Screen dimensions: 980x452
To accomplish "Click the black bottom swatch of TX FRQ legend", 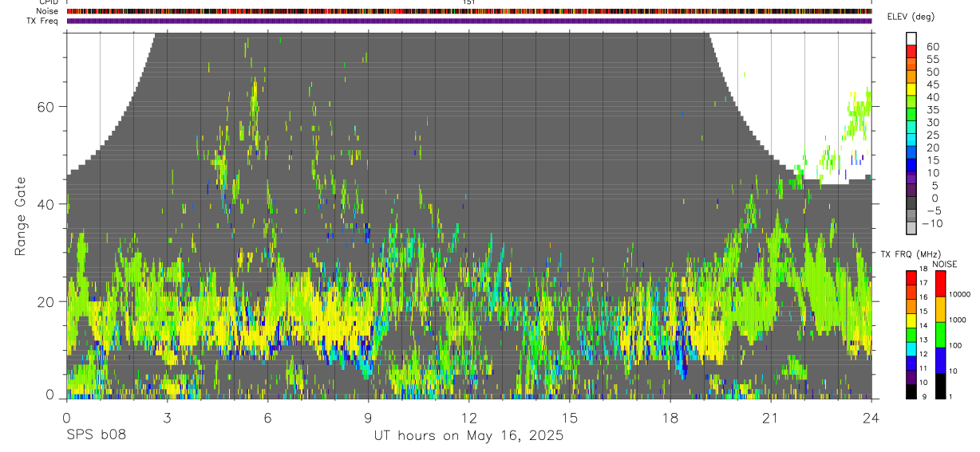I will pos(911,392).
